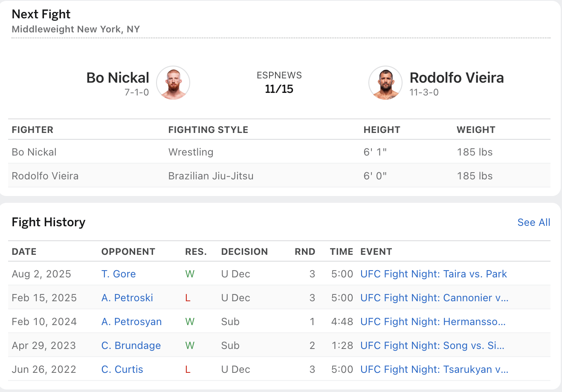Open UFC Fight Night: Song event link

click(432, 346)
